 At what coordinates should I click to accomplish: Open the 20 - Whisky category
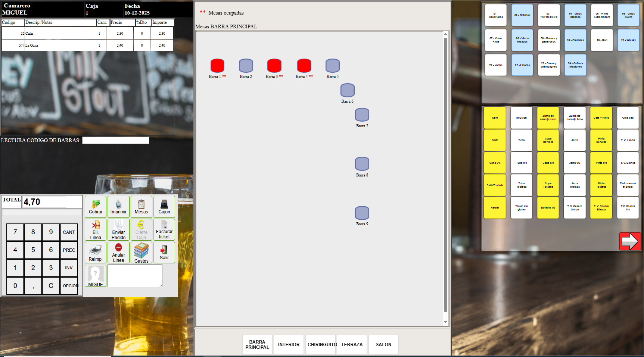click(x=628, y=40)
